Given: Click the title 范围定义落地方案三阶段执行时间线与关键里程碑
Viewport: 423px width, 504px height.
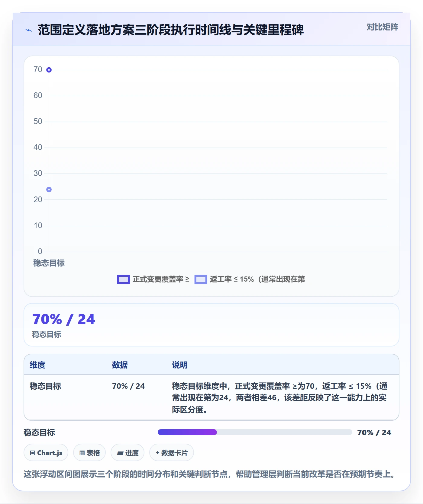Looking at the screenshot, I should pyautogui.click(x=171, y=30).
